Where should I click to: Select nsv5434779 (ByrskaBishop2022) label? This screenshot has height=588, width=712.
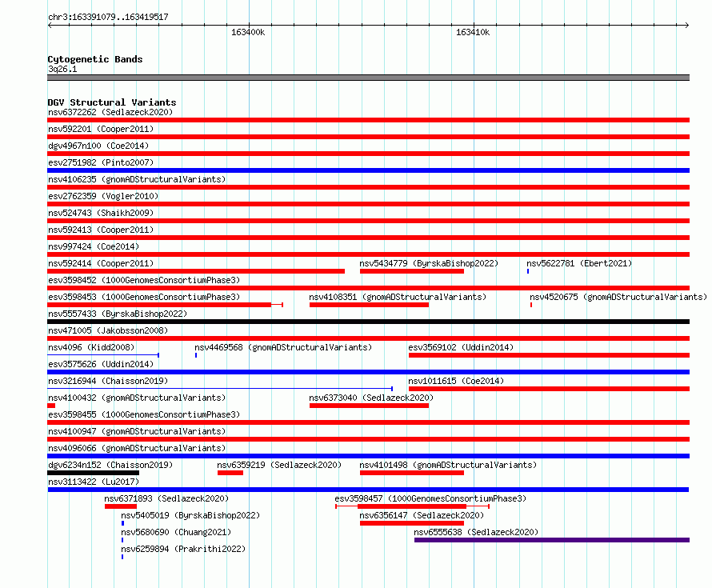tap(429, 263)
